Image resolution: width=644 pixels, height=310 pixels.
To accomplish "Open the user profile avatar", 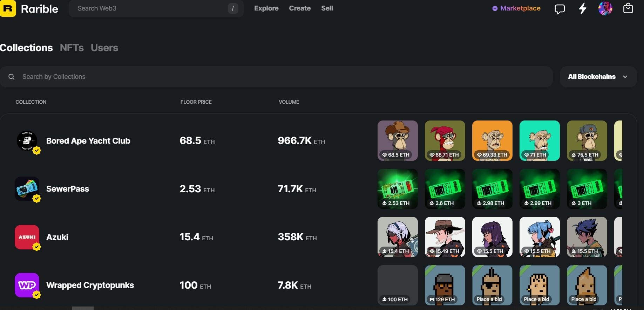I will point(605,8).
